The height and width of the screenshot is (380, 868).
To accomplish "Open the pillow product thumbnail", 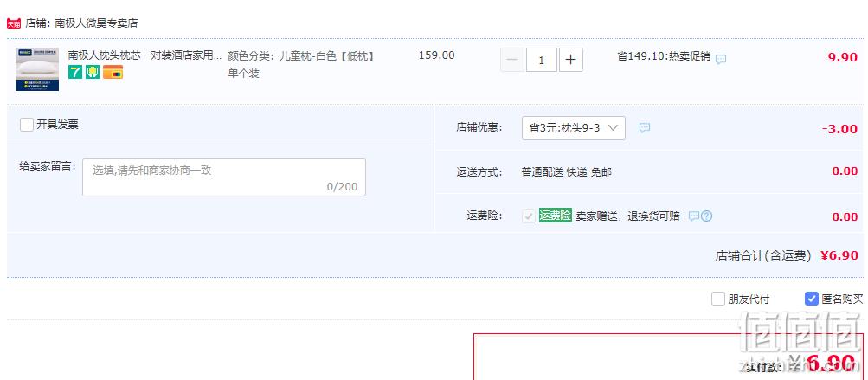I will tap(37, 69).
